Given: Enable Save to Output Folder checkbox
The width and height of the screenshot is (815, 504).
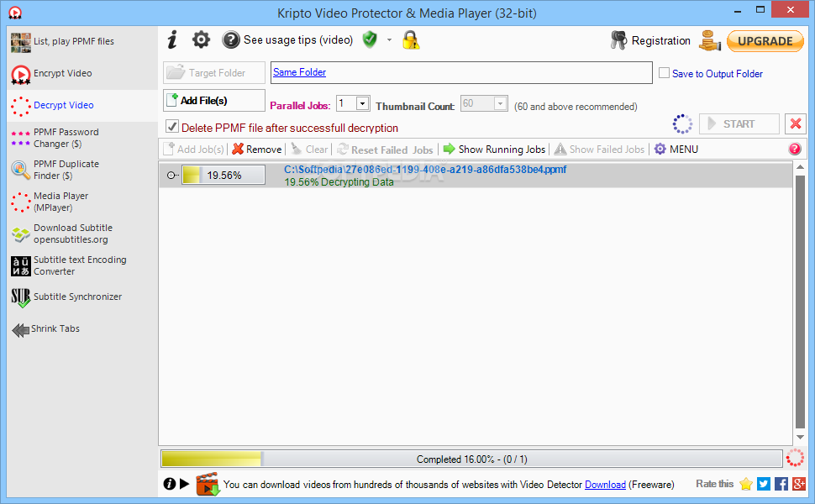Looking at the screenshot, I should (664, 73).
